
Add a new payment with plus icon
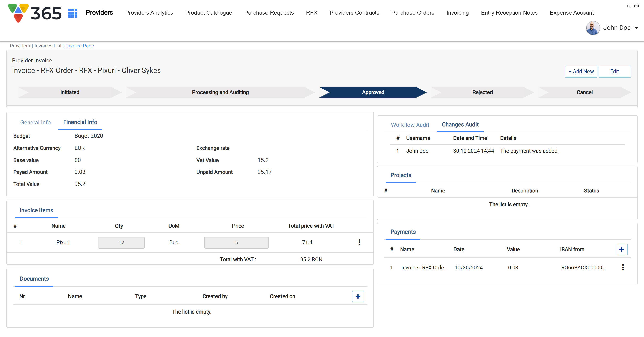(621, 249)
